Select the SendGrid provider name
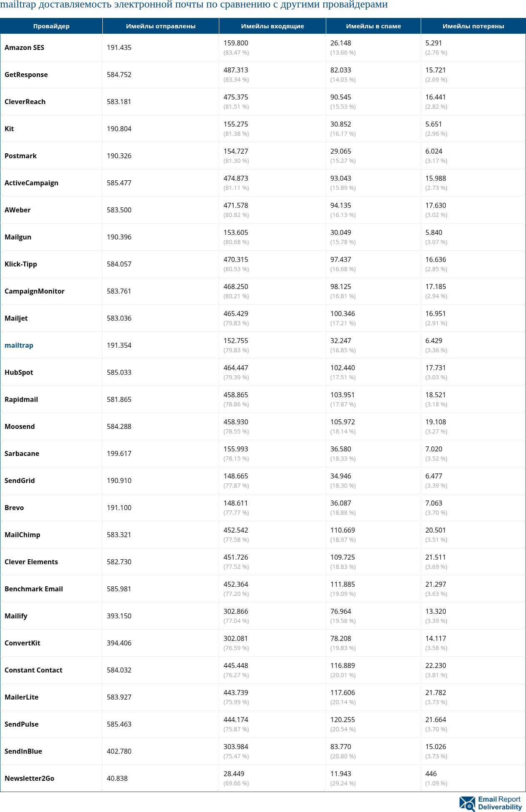The image size is (526, 812). tap(20, 481)
